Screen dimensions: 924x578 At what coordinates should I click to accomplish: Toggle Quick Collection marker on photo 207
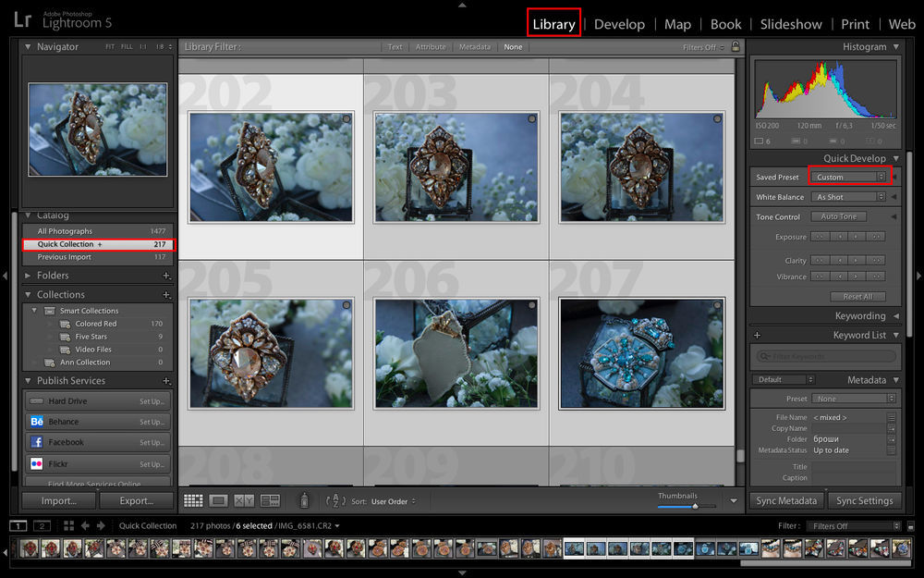coord(717,305)
